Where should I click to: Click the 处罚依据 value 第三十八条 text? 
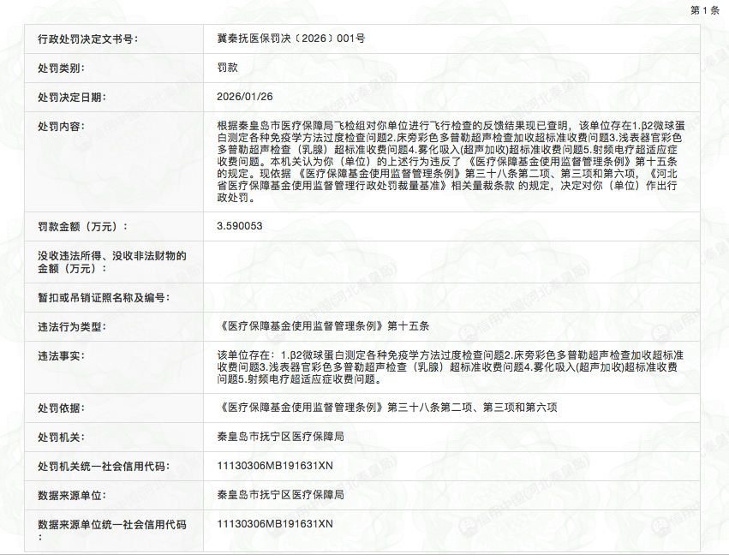tap(387, 408)
